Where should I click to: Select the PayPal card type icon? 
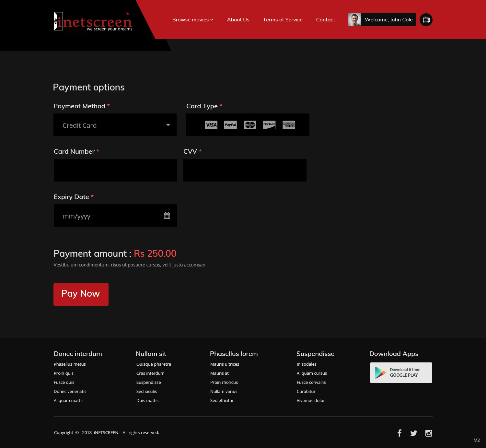(x=230, y=125)
